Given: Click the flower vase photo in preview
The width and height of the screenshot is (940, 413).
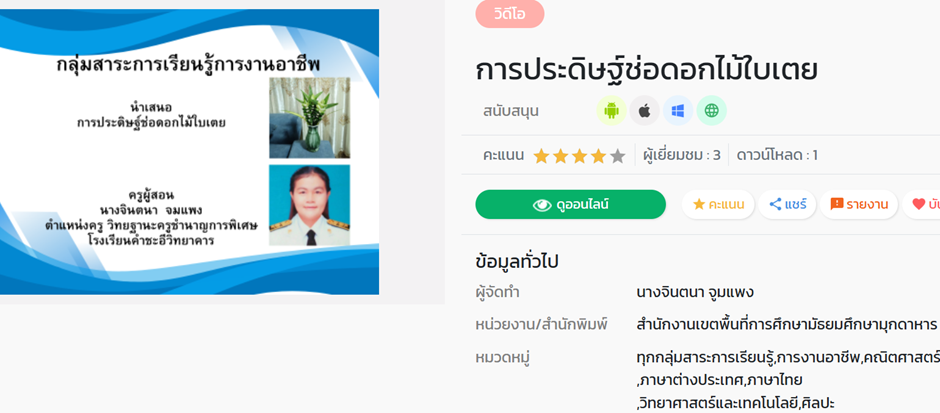Looking at the screenshot, I should pos(309,117).
